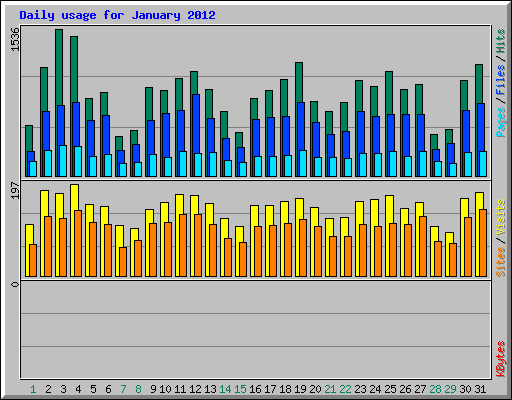Screen dimensions: 512x400
Task: Click the 197 axis label
Action: tap(15, 191)
